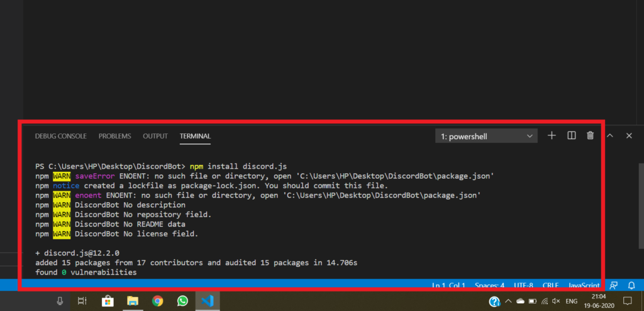Click the terminal vertical scrollbar thumb
Screen dimensions: 644x311
pyautogui.click(x=641, y=206)
